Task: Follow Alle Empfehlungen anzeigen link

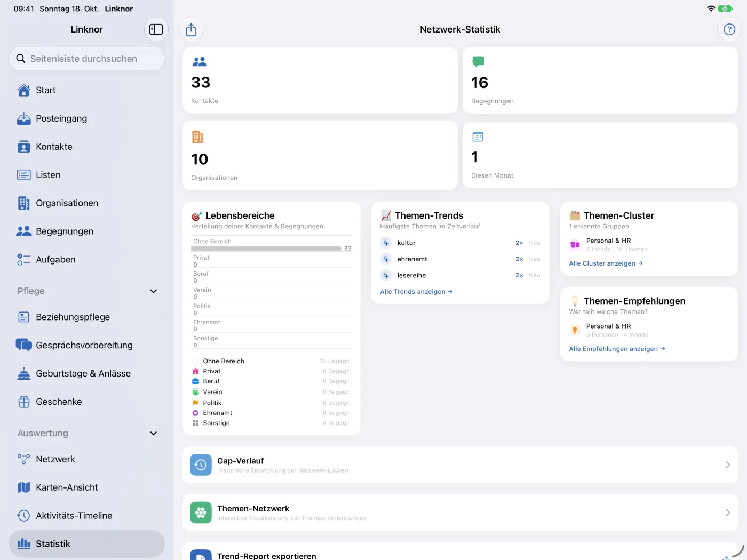Action: pyautogui.click(x=617, y=349)
